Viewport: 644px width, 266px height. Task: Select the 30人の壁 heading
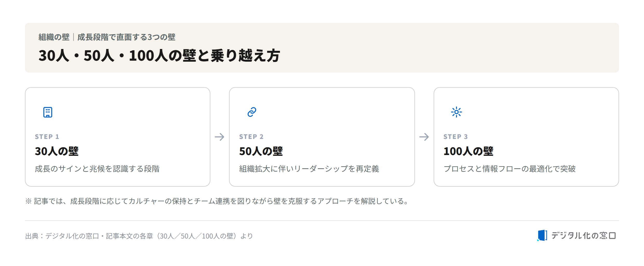[57, 151]
